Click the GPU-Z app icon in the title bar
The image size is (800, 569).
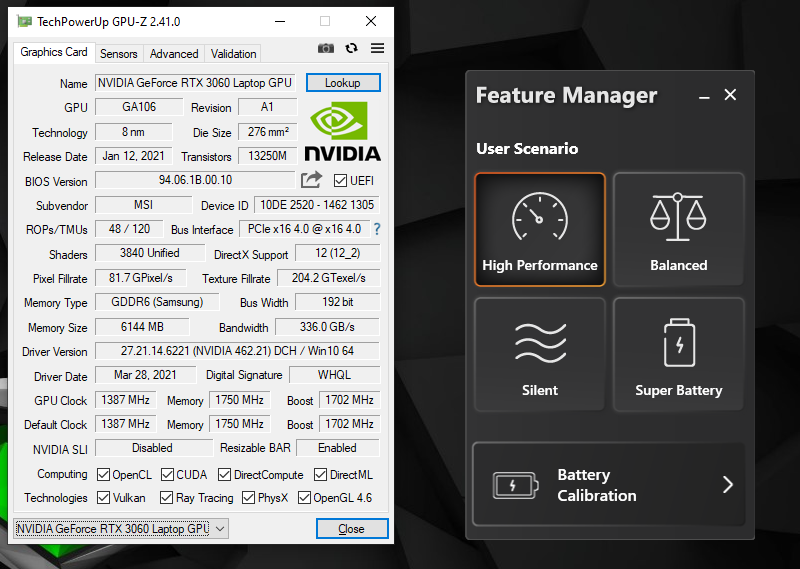click(24, 21)
